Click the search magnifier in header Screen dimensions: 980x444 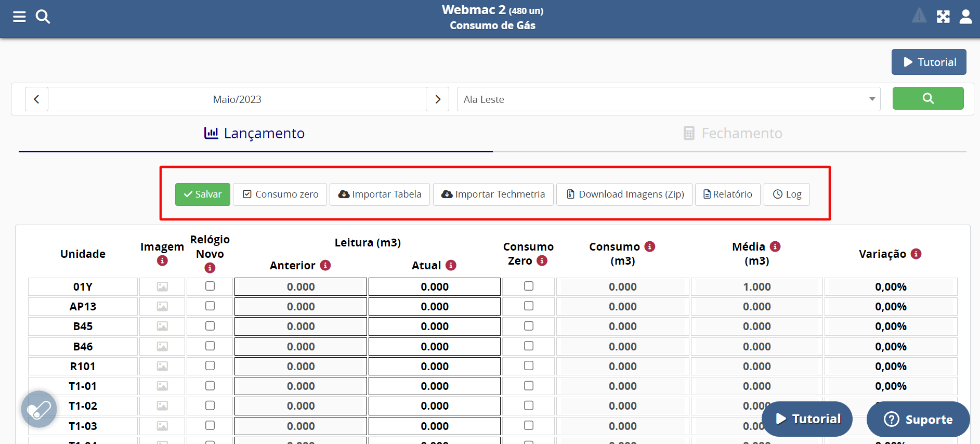[x=43, y=17]
